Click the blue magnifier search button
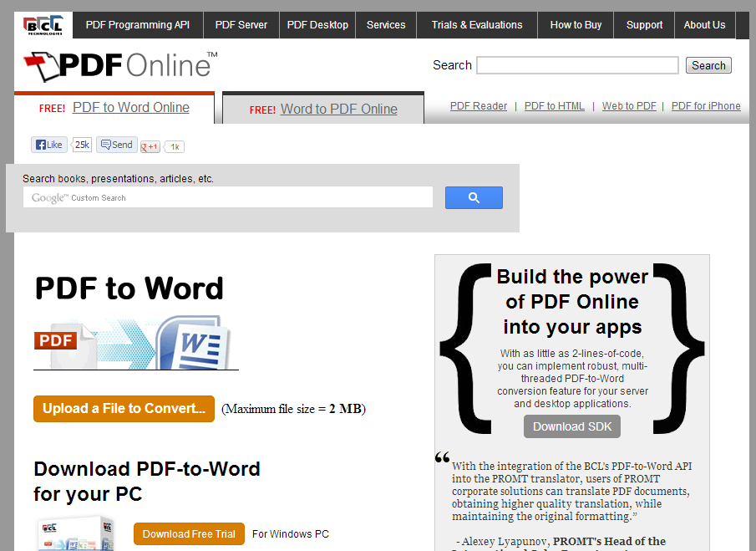The height and width of the screenshot is (551, 756). pyautogui.click(x=474, y=198)
